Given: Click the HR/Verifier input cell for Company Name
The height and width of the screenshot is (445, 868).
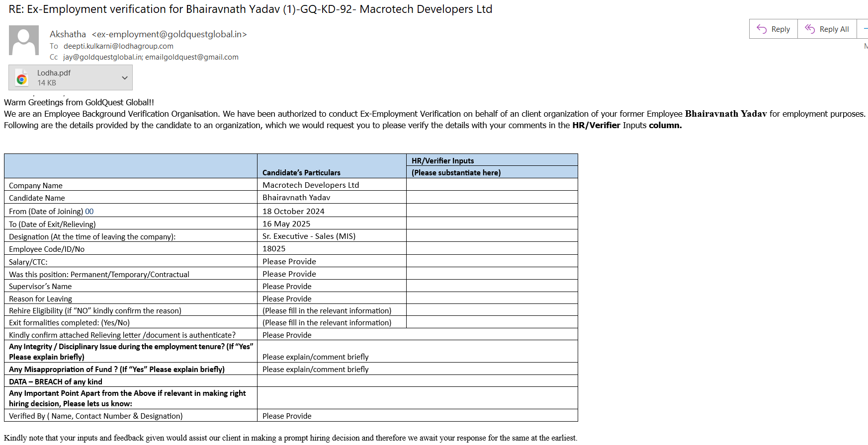Looking at the screenshot, I should [x=492, y=185].
